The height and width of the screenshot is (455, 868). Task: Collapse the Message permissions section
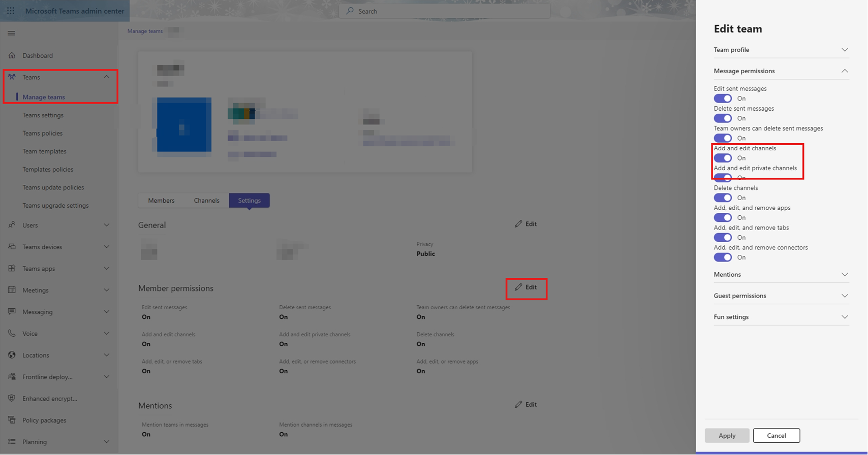781,71
